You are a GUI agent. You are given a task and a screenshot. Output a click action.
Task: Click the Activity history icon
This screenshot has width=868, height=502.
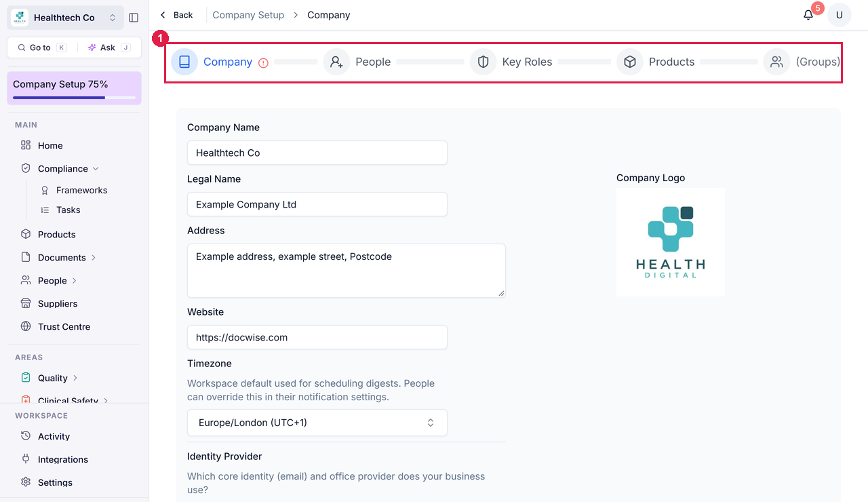coord(26,436)
